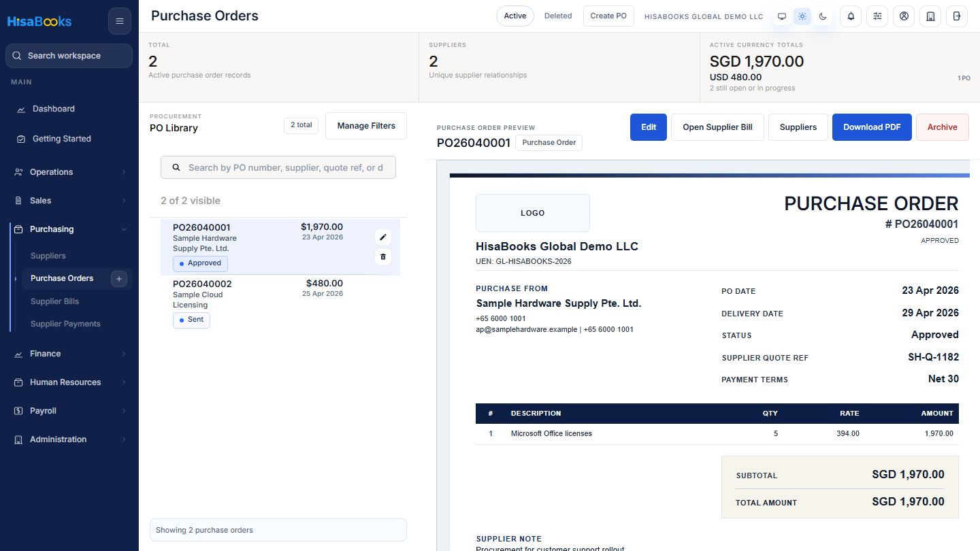Click '$480.00' amount in PO list
This screenshot has height=551, width=980.
tap(325, 283)
